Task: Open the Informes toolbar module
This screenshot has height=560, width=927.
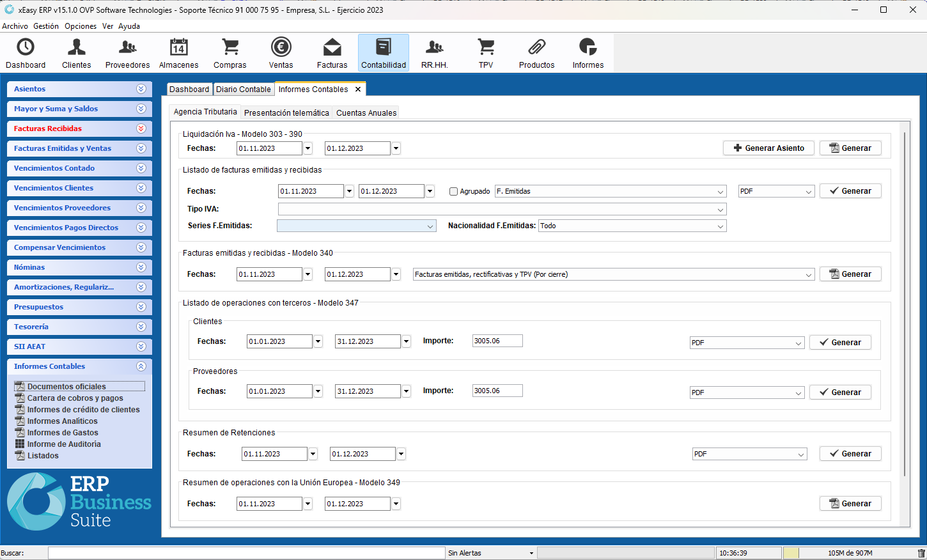Action: (588, 53)
